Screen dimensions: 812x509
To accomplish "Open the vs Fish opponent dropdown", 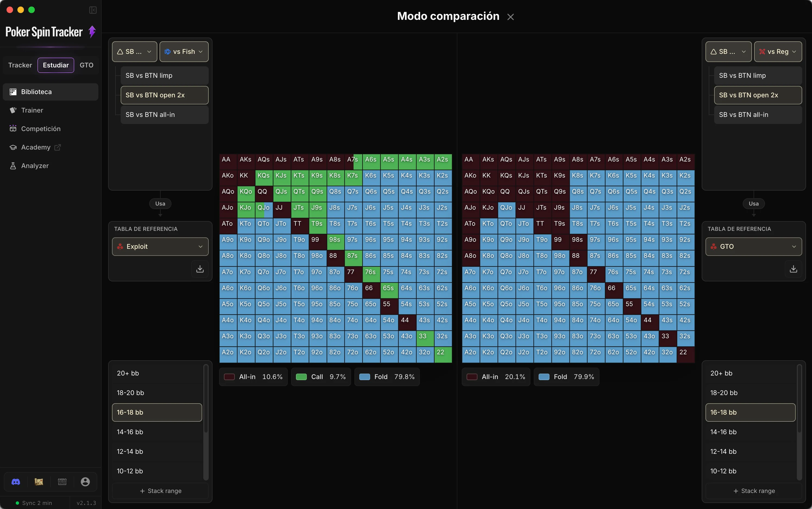I will 184,51.
